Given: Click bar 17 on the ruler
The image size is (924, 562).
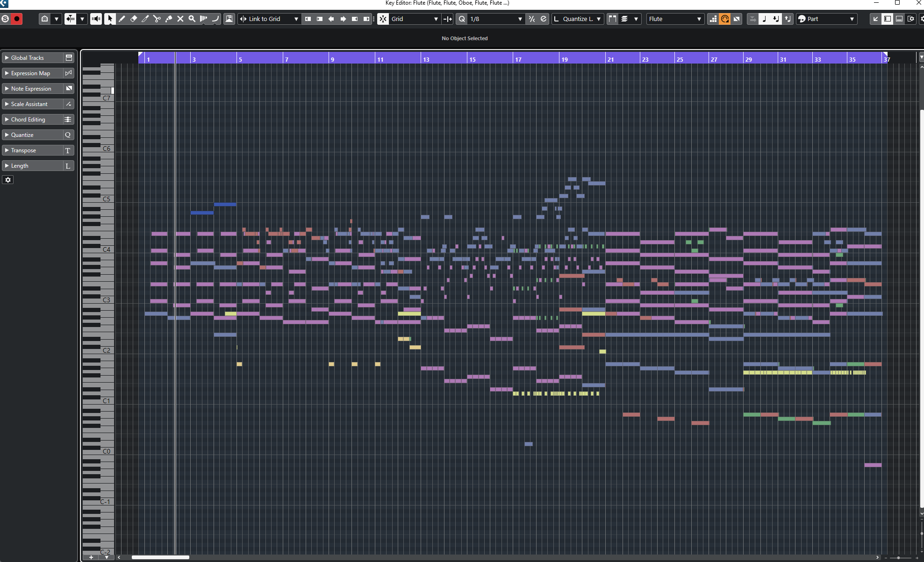Looking at the screenshot, I should (x=518, y=59).
